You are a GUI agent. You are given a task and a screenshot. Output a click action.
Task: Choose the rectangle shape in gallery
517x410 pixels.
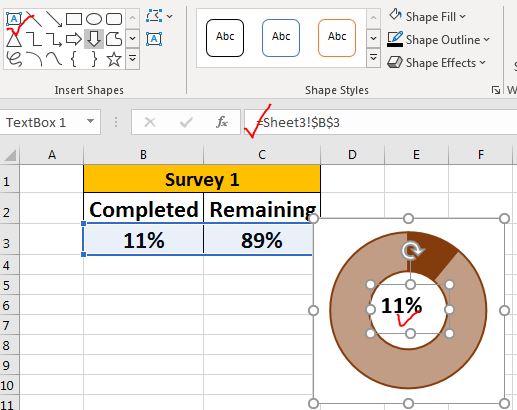click(x=74, y=19)
